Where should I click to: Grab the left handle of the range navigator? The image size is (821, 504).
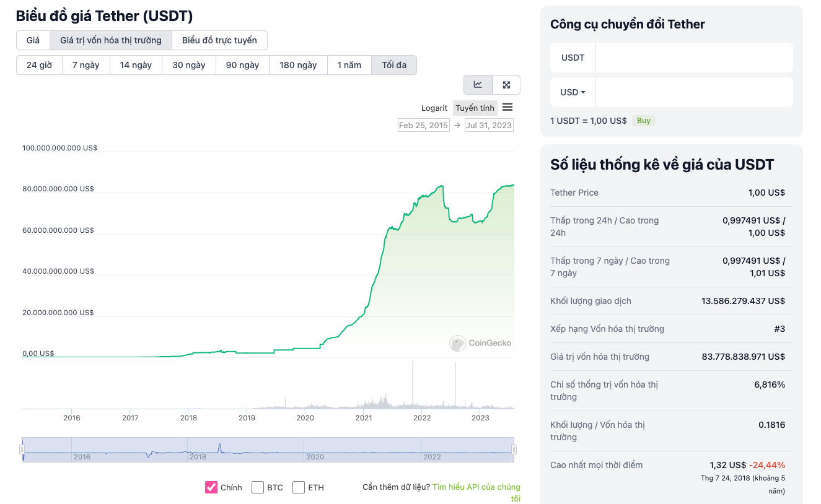(22, 450)
